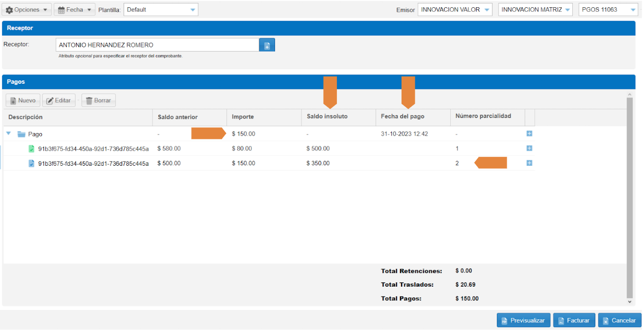Expand the INNOVACION MATRIZ dropdown
The width and height of the screenshot is (644, 331).
pos(535,10)
